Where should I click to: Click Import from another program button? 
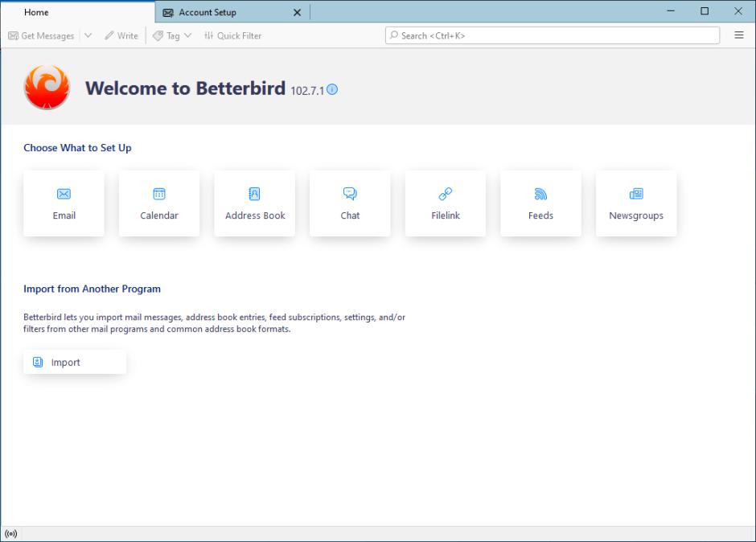click(x=75, y=362)
